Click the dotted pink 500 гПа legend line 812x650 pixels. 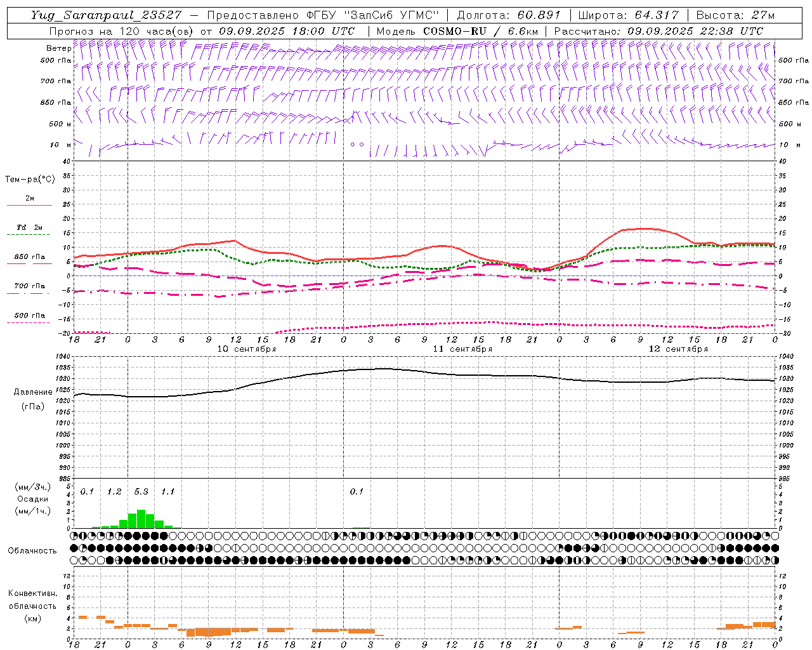pos(29,322)
